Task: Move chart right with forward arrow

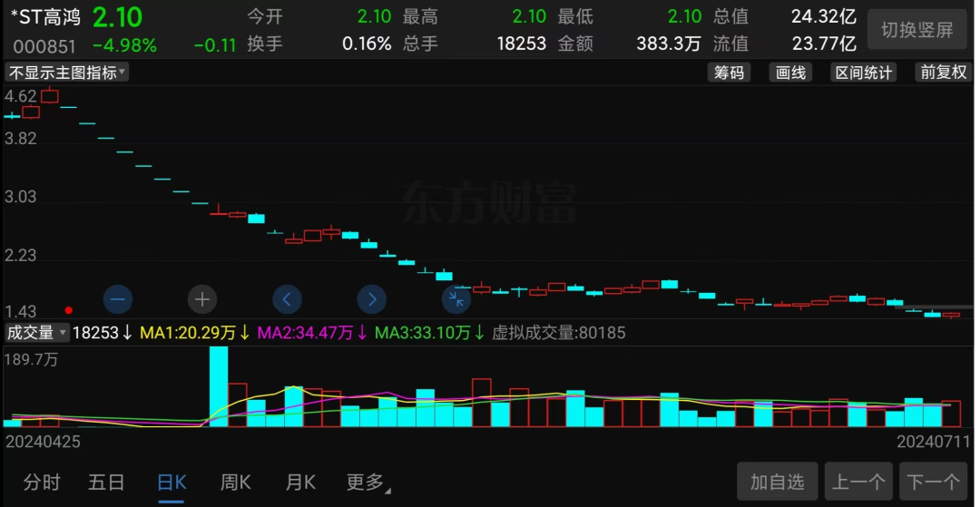Action: point(372,299)
